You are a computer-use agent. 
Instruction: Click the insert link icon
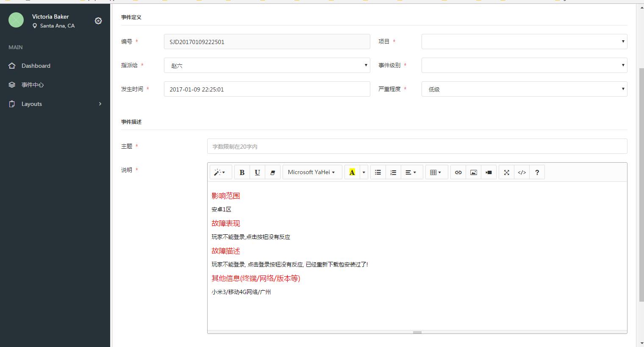[458, 172]
